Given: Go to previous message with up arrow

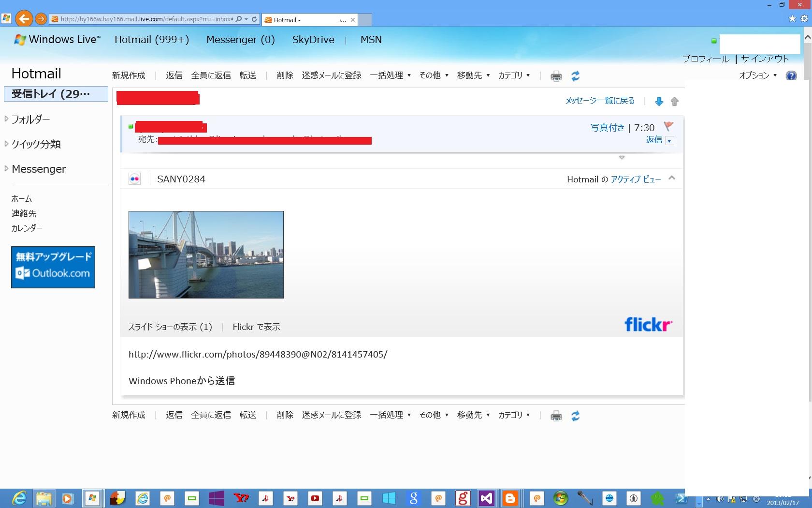Looking at the screenshot, I should pyautogui.click(x=675, y=101).
